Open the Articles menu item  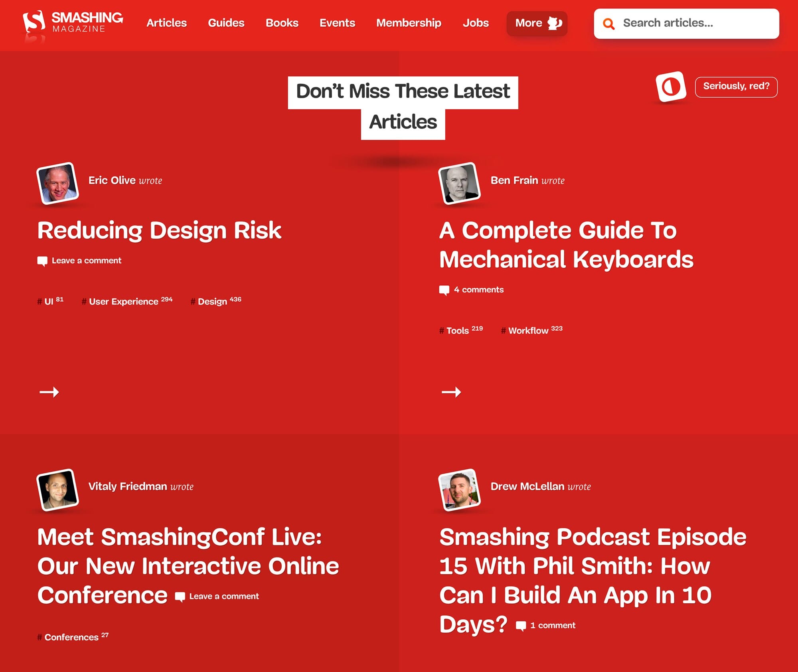tap(166, 23)
